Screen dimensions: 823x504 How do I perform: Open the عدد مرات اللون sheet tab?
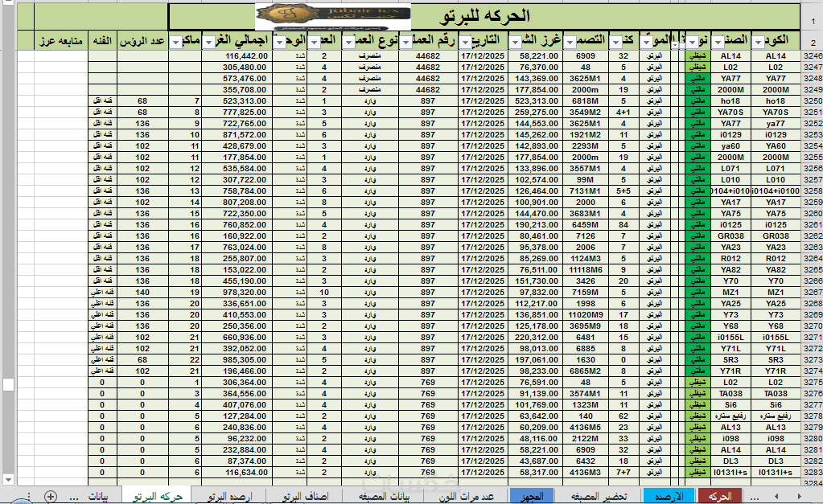tap(466, 496)
